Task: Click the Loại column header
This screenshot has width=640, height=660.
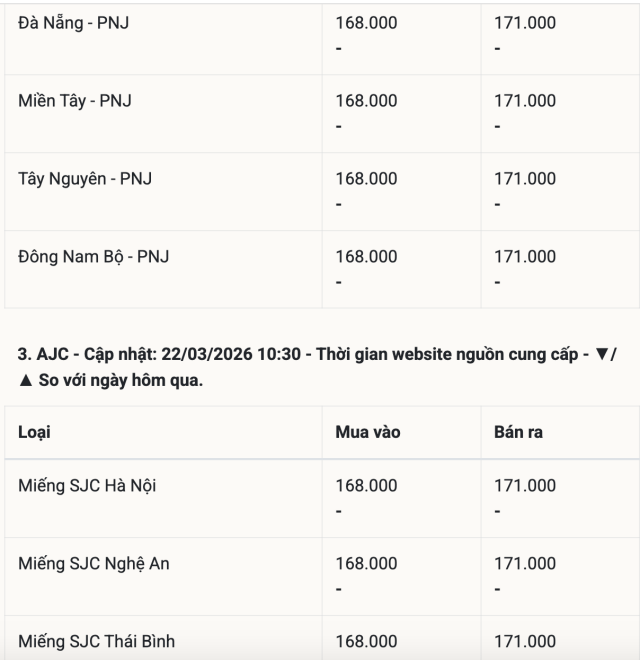Action: coord(35,433)
